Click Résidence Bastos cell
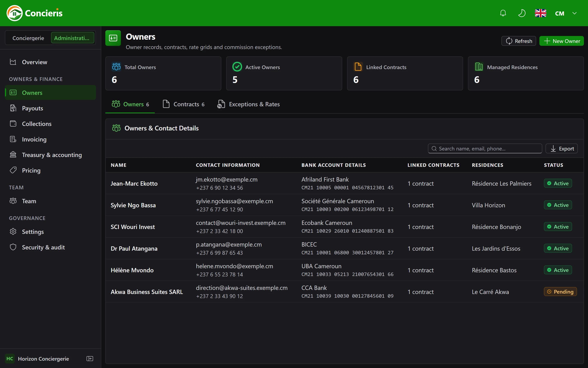Viewport: 588px width, 368px height. [x=494, y=270]
